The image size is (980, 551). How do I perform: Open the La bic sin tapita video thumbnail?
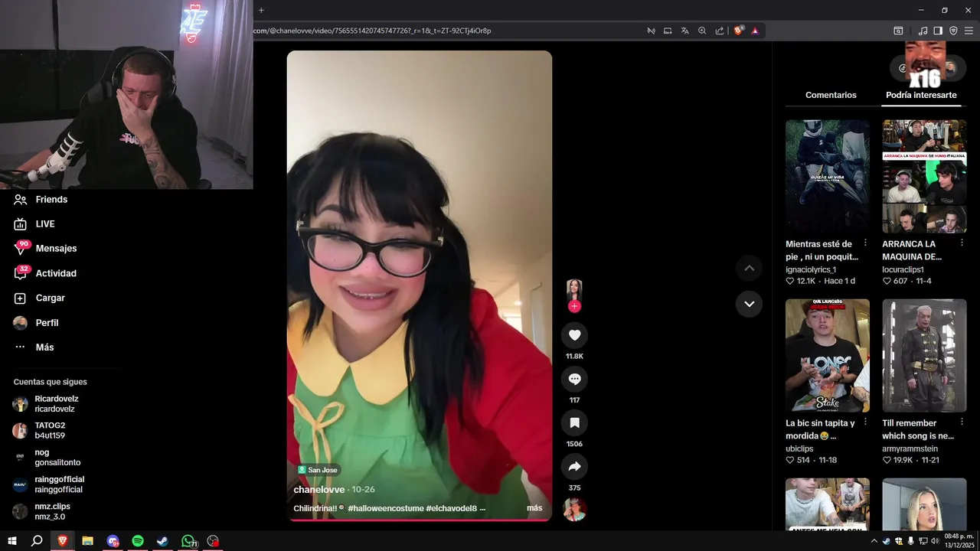(x=828, y=356)
